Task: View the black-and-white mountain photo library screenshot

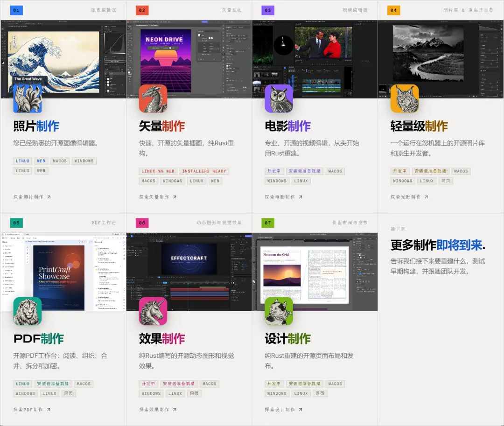Action: [441, 59]
